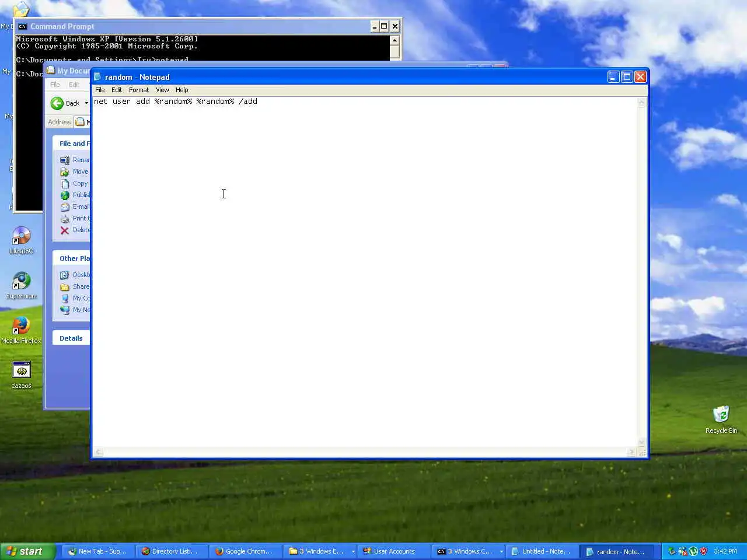The image size is (747, 560).
Task: Open Edit menu in My Documents window
Action: pos(74,85)
